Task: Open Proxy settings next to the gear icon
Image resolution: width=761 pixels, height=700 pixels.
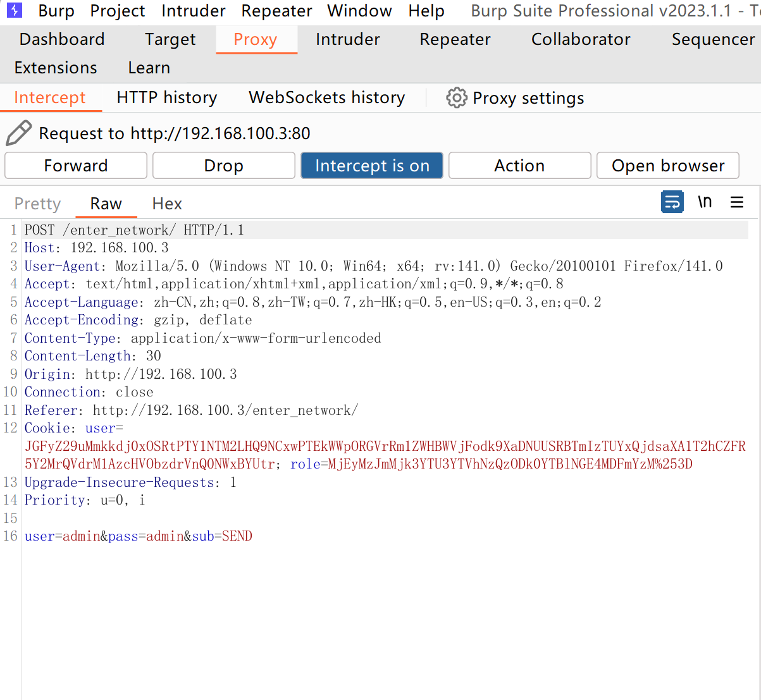Action: coord(515,98)
